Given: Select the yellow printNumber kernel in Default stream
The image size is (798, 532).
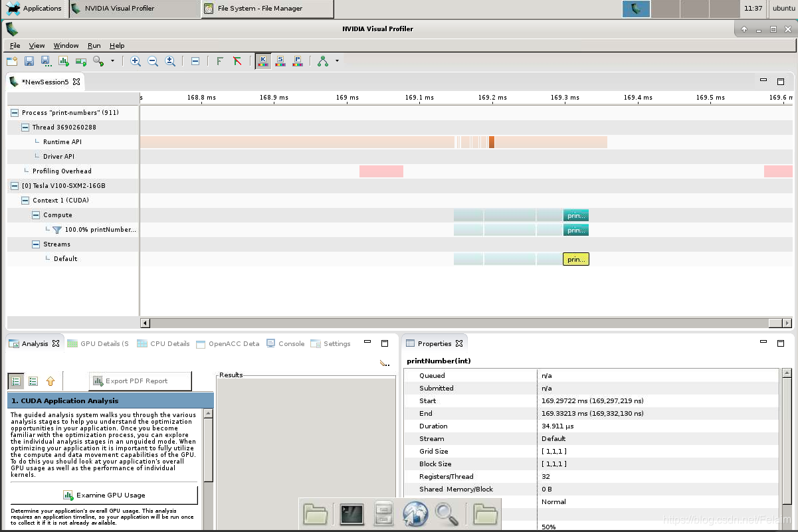Looking at the screenshot, I should [576, 259].
